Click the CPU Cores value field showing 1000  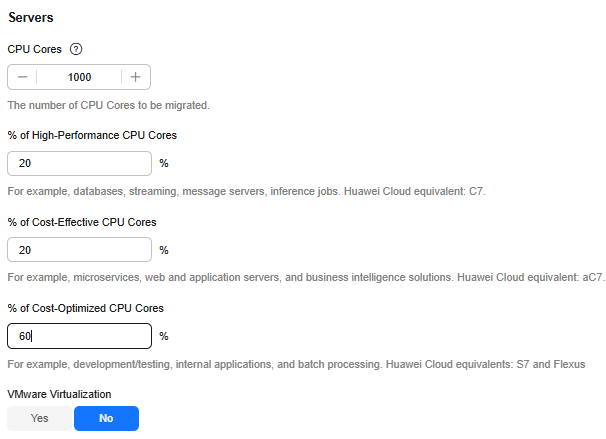(x=79, y=77)
